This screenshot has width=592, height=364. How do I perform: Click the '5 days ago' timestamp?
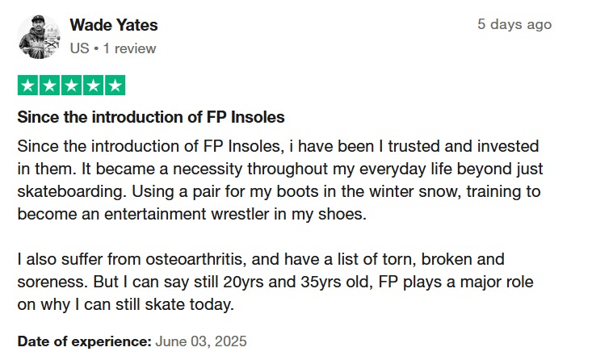point(514,24)
